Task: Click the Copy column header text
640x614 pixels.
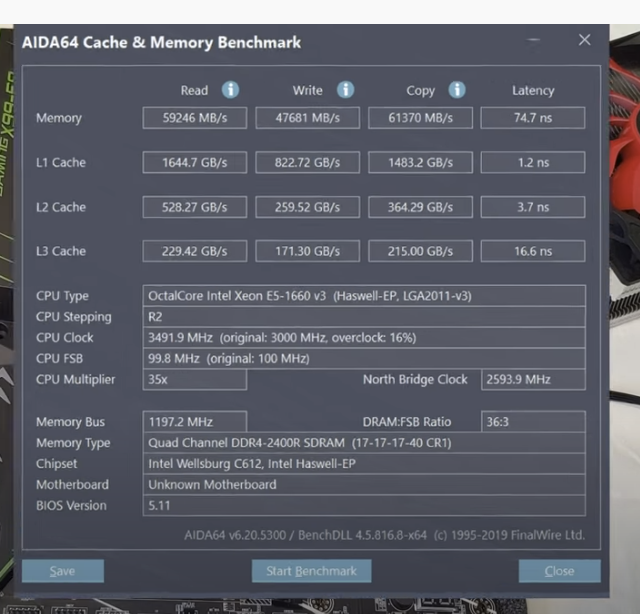Action: [x=420, y=91]
